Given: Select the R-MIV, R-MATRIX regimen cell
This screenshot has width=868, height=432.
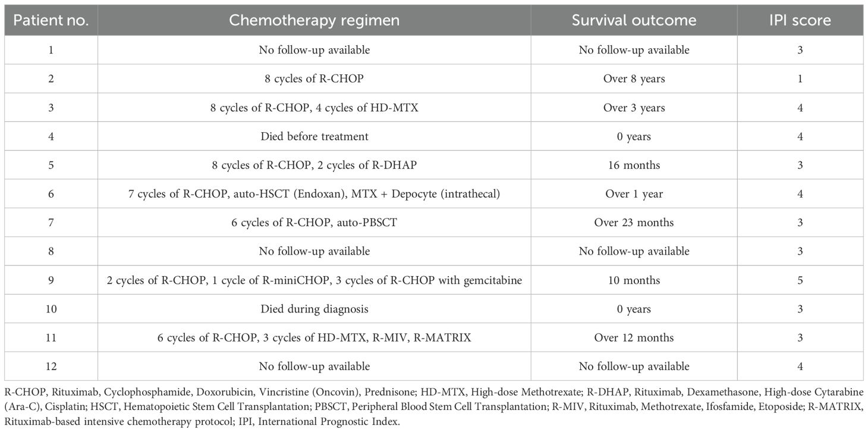Looking at the screenshot, I should (x=315, y=337).
